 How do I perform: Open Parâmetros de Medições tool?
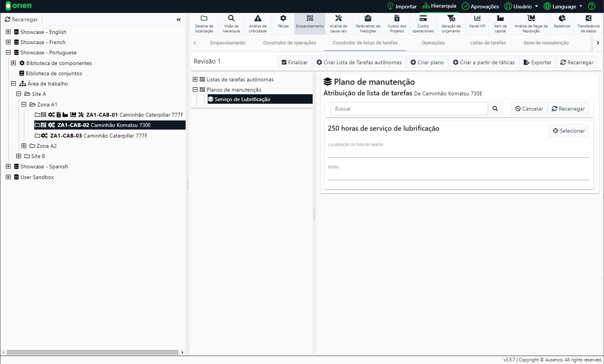pyautogui.click(x=368, y=24)
